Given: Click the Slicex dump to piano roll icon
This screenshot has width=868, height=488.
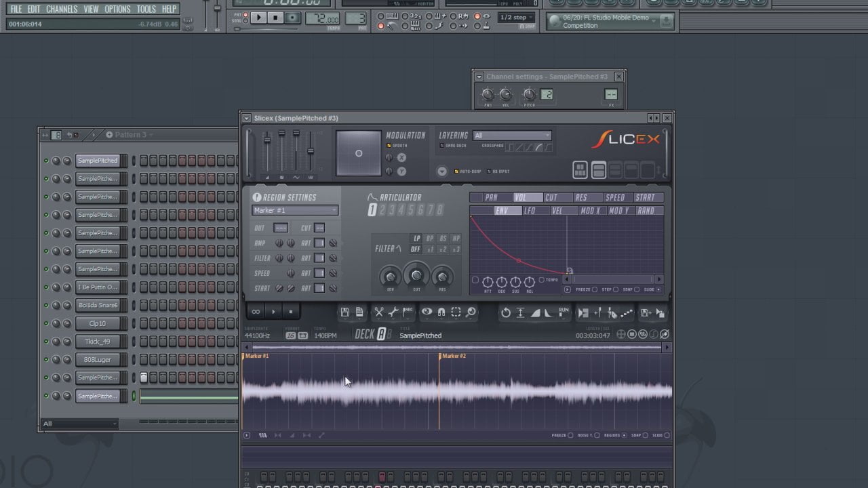Looking at the screenshot, I should [627, 312].
